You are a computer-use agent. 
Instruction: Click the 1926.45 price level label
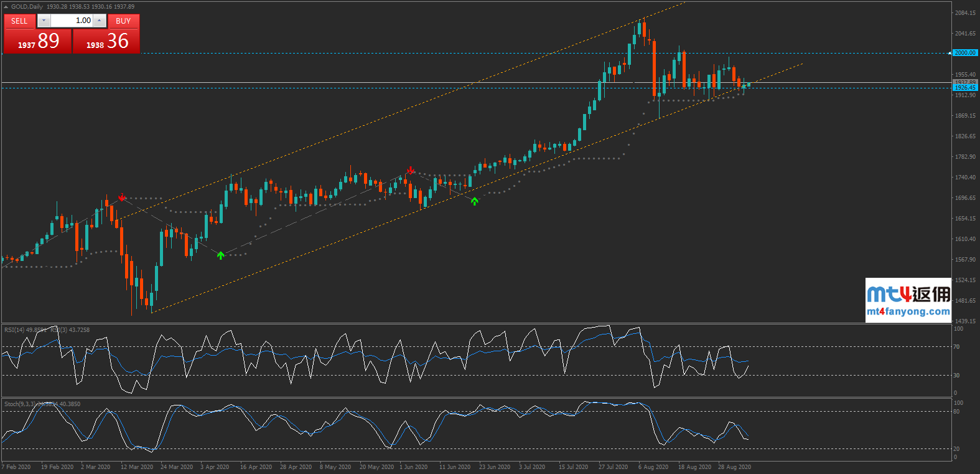[x=965, y=88]
